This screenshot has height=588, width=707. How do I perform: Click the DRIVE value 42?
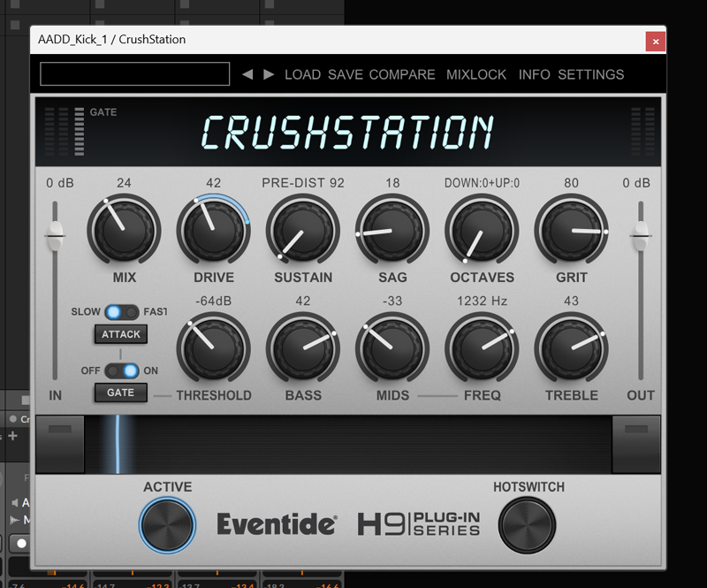tap(213, 183)
